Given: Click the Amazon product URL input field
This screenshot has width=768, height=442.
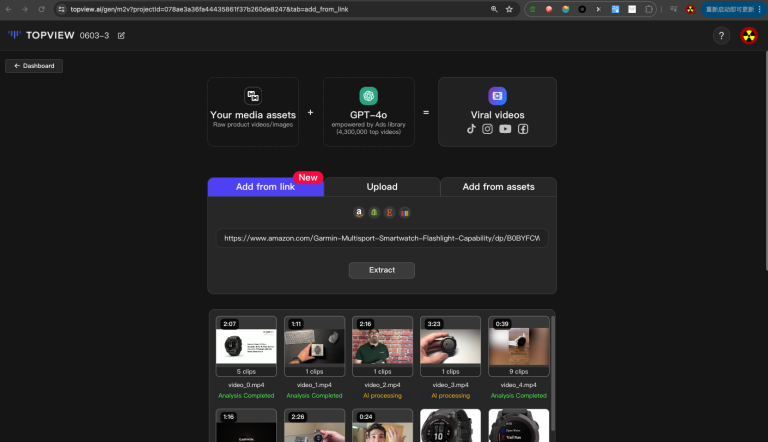Looking at the screenshot, I should click(382, 239).
